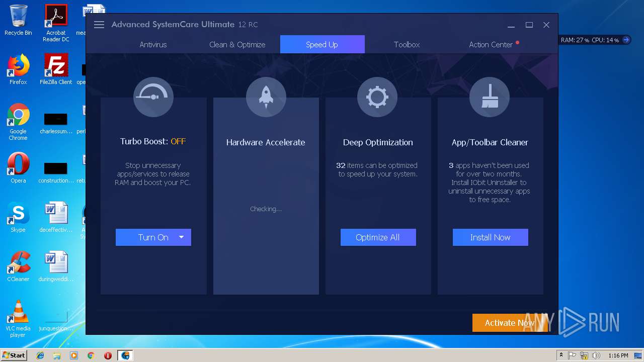This screenshot has width=644, height=362.
Task: Click the 'Checking...' status text
Action: tap(266, 209)
